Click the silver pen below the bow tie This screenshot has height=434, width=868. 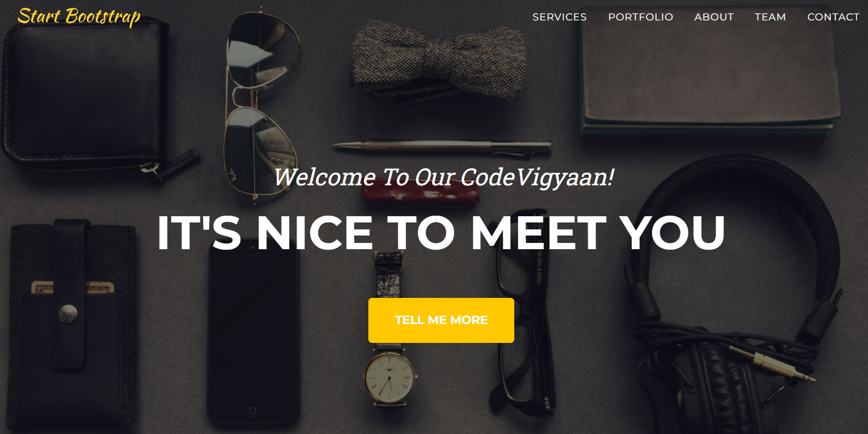442,147
